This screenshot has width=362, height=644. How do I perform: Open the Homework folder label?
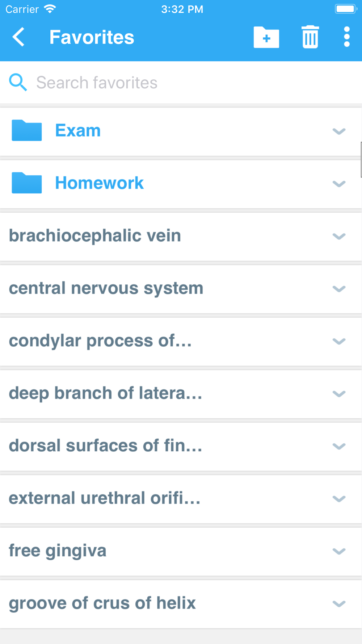(x=99, y=183)
